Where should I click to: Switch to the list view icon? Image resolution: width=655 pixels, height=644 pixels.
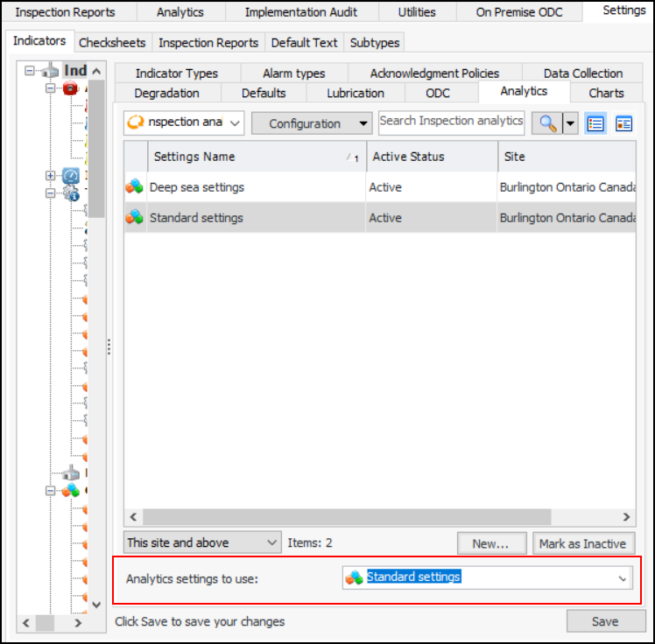(x=595, y=123)
